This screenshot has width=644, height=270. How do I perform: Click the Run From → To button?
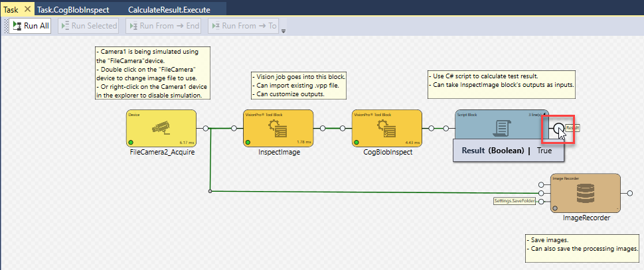tap(244, 26)
